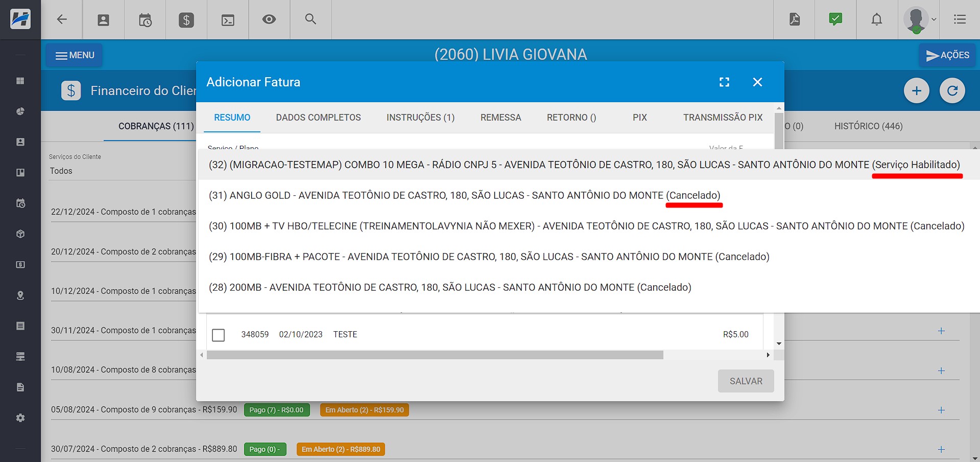
Task: Open the terminal console toolbar icon
Action: [x=228, y=20]
